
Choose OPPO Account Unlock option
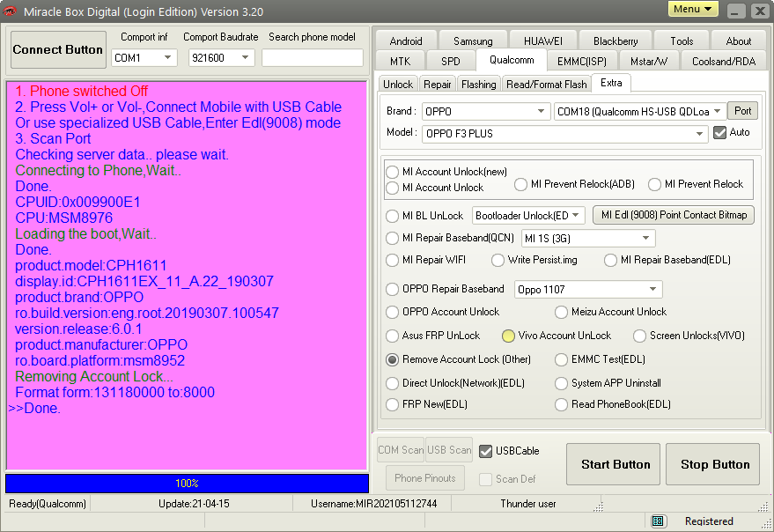tap(393, 312)
